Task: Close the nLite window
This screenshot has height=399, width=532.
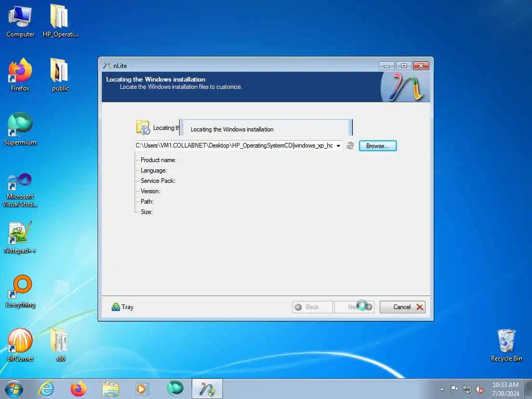Action: pyautogui.click(x=421, y=66)
